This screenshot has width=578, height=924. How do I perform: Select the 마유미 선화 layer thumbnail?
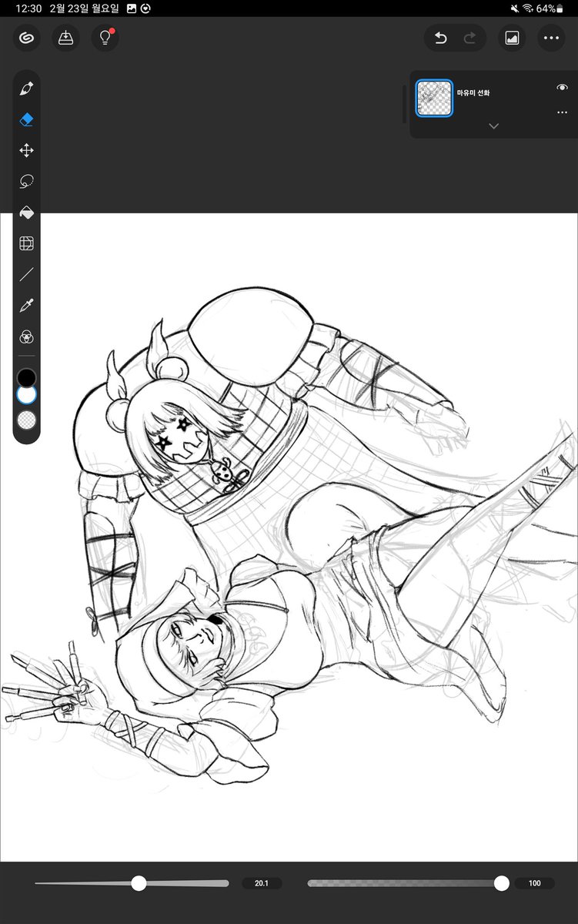tap(435, 98)
